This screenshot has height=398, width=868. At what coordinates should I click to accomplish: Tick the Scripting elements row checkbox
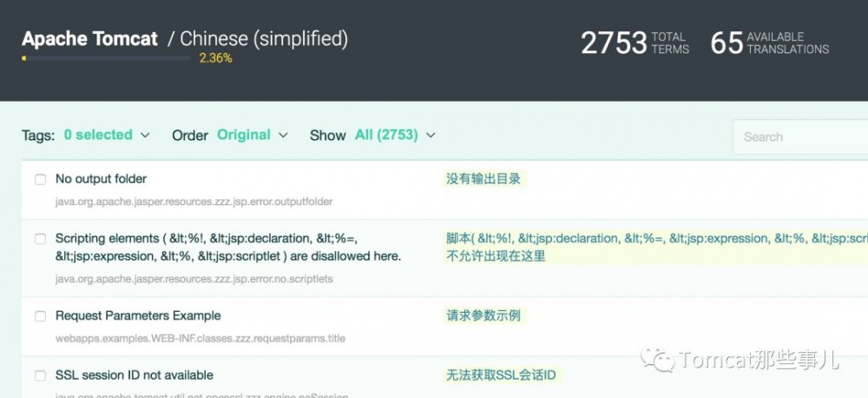41,239
